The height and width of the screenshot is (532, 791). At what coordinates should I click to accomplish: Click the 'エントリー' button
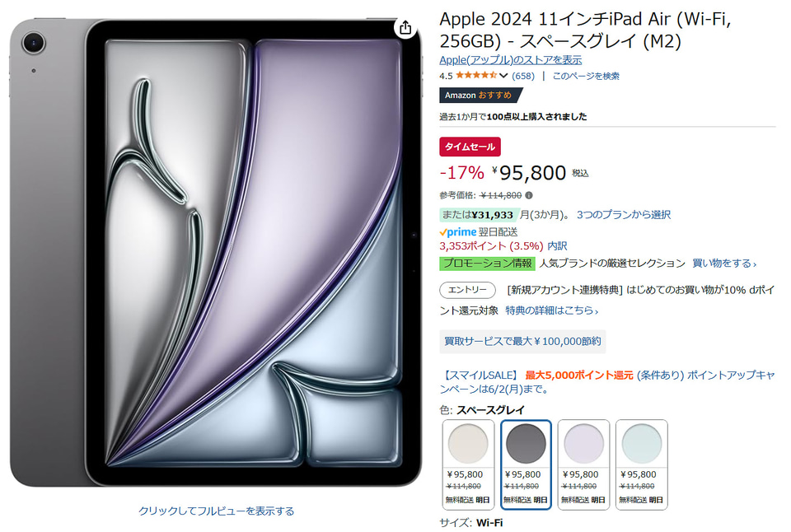click(x=467, y=290)
